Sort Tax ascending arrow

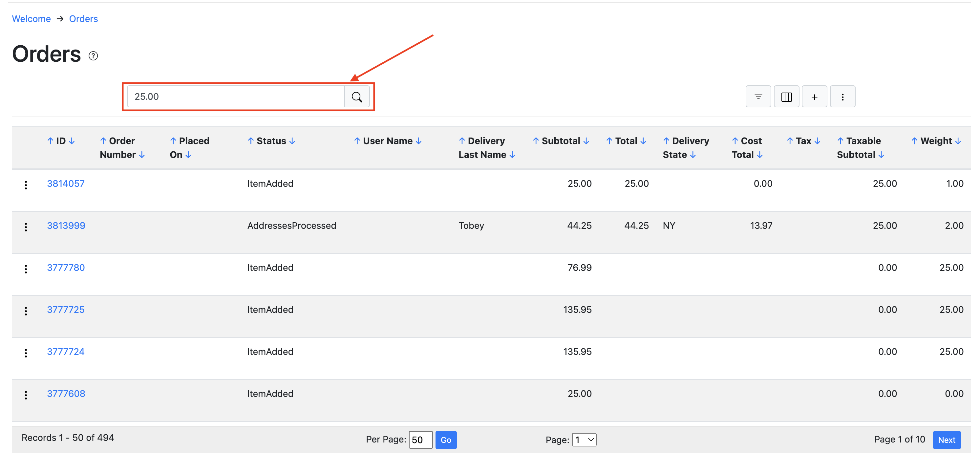(790, 141)
